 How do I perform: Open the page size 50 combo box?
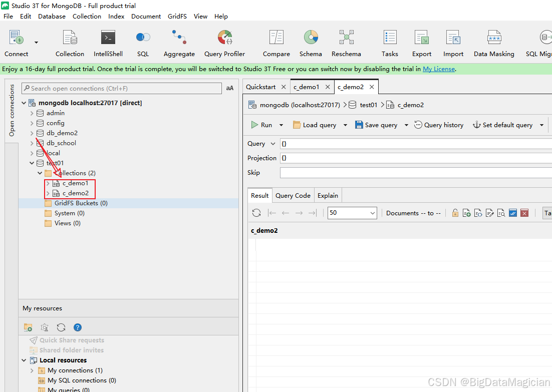tap(352, 213)
